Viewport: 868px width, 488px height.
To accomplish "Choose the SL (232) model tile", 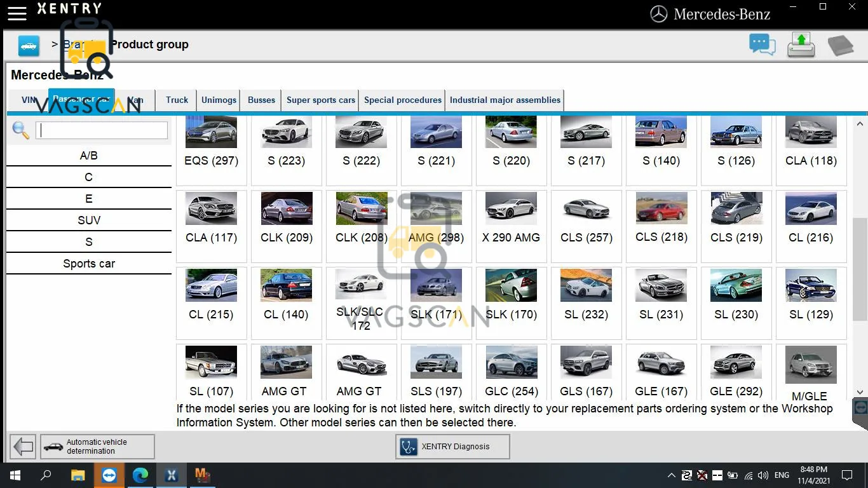I will (x=587, y=303).
